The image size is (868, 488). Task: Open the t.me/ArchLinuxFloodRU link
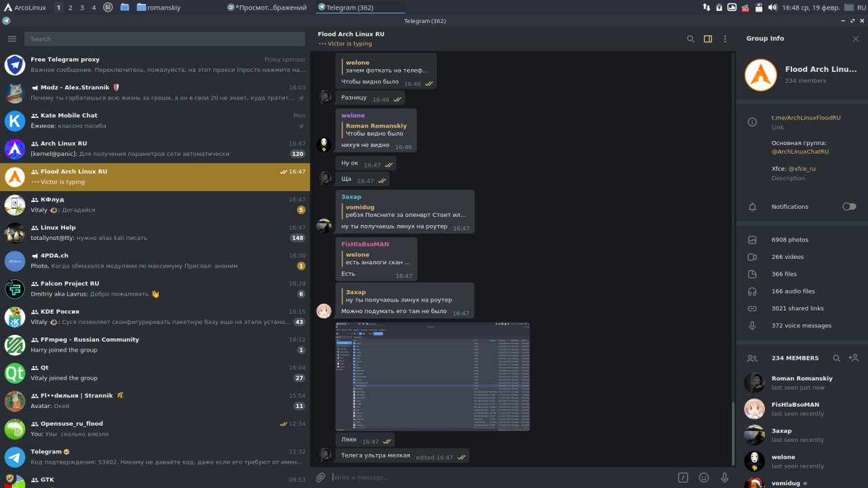pos(806,117)
